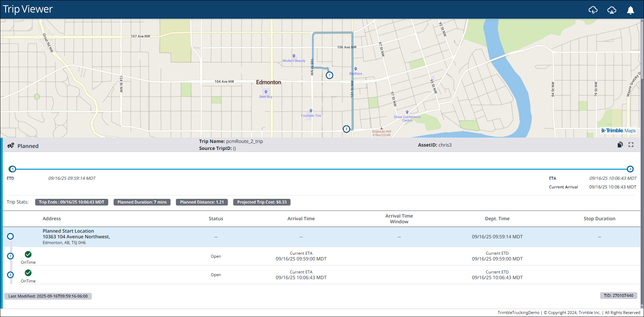The image size is (644, 317).
Task: Select the Planned Start Location row
Action: 321,237
